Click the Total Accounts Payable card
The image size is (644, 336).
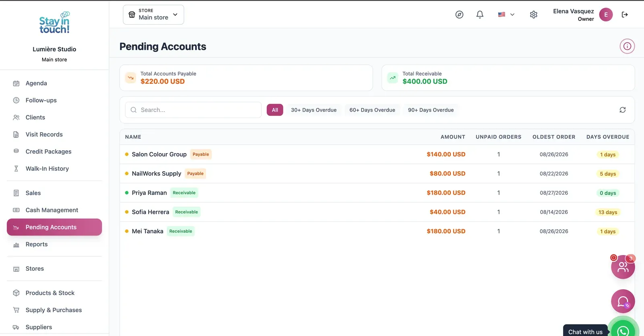point(246,78)
